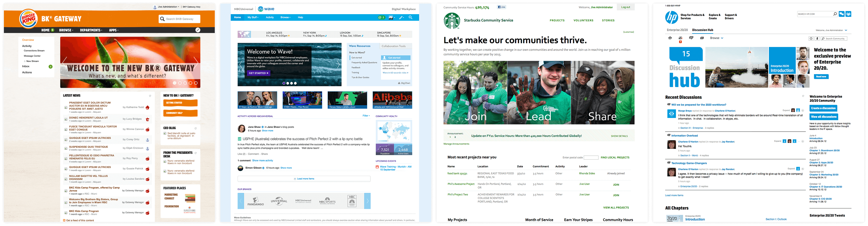Open the history clock icon beside Search Community
The image size is (868, 226).
pyautogui.click(x=811, y=39)
